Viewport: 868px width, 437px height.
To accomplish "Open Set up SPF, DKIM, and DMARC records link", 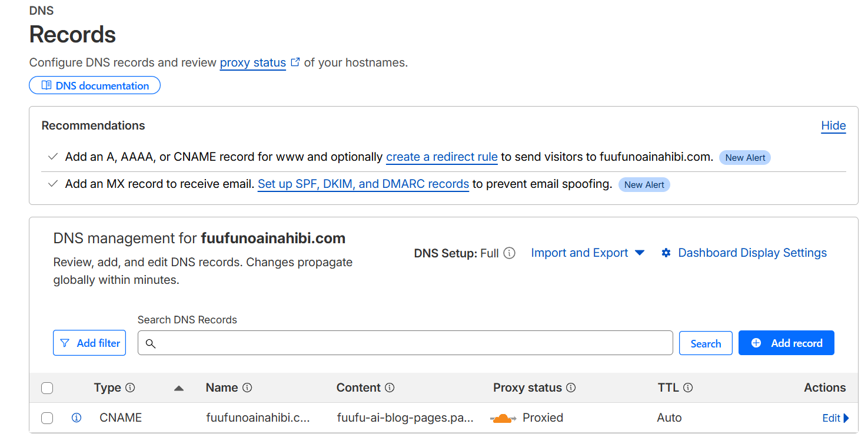I will click(x=363, y=184).
